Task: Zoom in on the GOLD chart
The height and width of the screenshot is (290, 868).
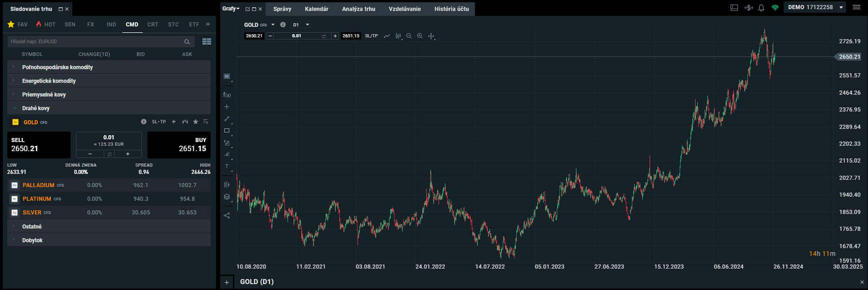Action: (419, 36)
